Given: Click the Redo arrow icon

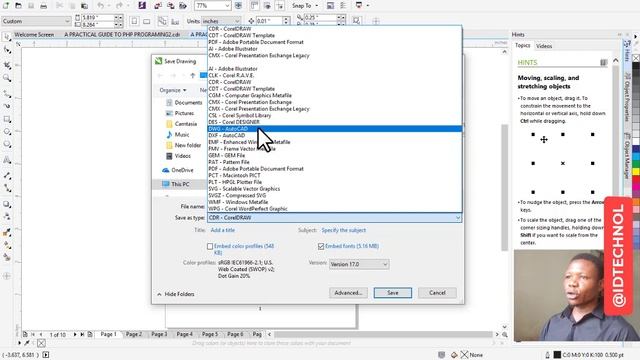Looking at the screenshot, I should tap(119, 6).
